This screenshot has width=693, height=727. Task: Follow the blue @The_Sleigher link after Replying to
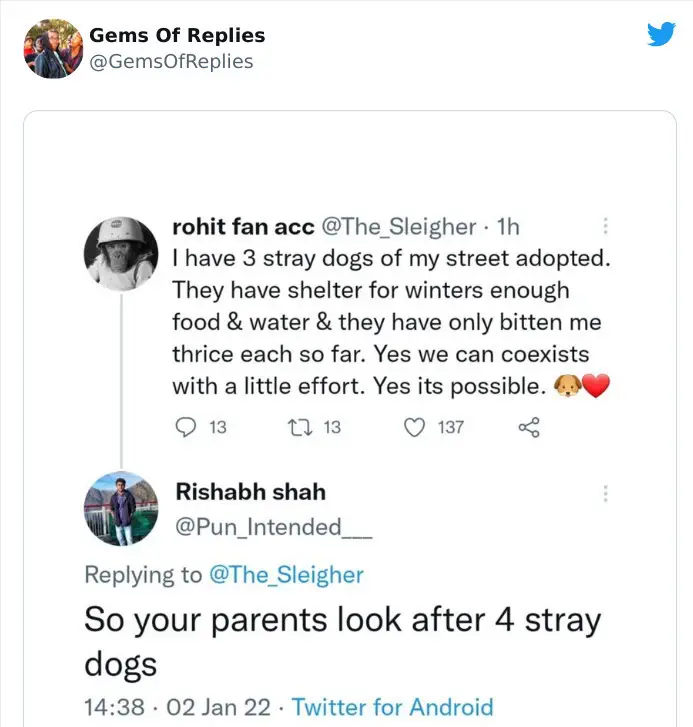point(286,575)
